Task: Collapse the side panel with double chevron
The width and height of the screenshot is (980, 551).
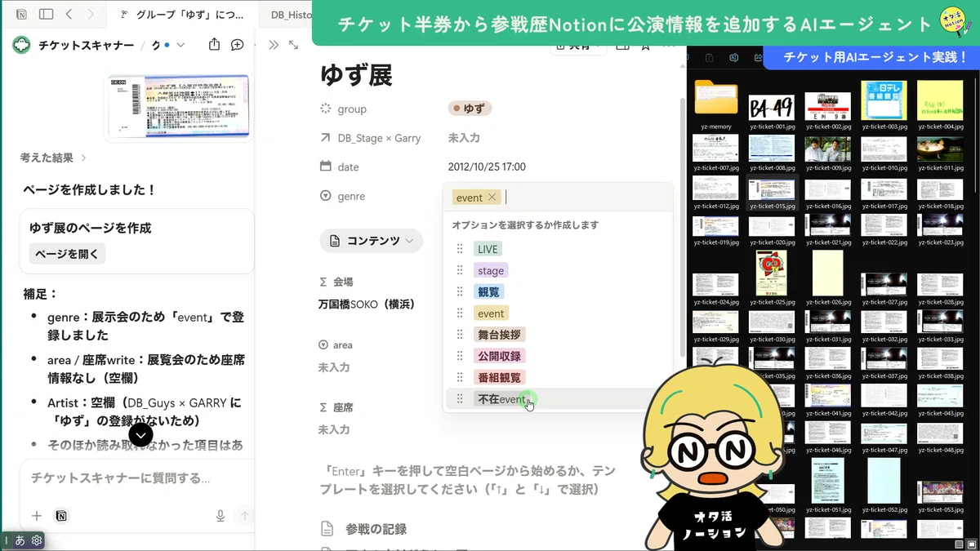Action: [x=274, y=45]
